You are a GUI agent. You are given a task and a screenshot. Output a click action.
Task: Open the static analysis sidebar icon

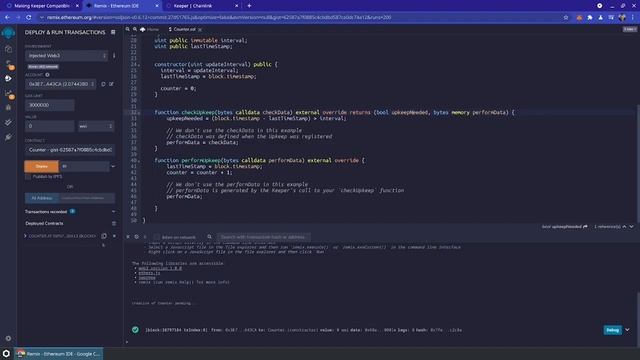9,94
